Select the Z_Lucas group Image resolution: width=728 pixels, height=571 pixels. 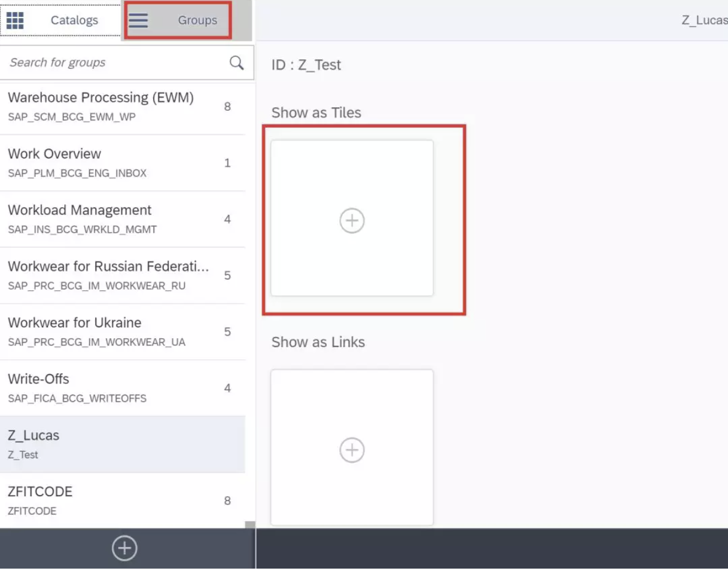pyautogui.click(x=122, y=444)
